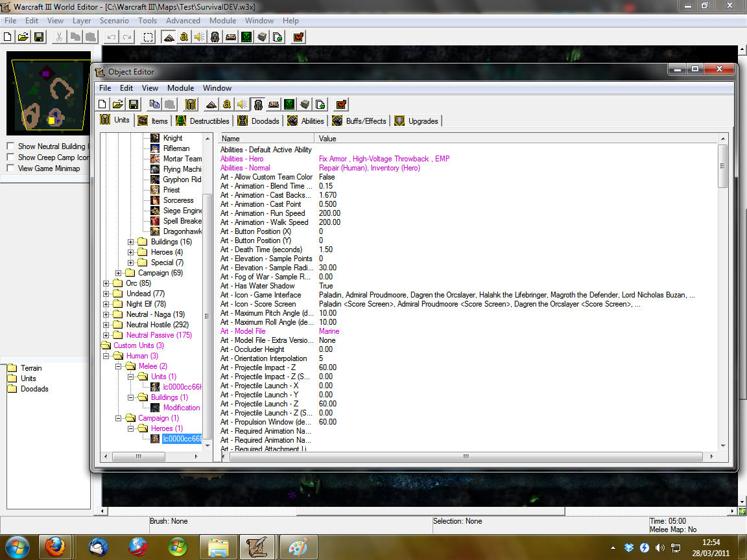Click Import Manager icon in Object Editor toolbar
The width and height of the screenshot is (747, 560).
320,104
